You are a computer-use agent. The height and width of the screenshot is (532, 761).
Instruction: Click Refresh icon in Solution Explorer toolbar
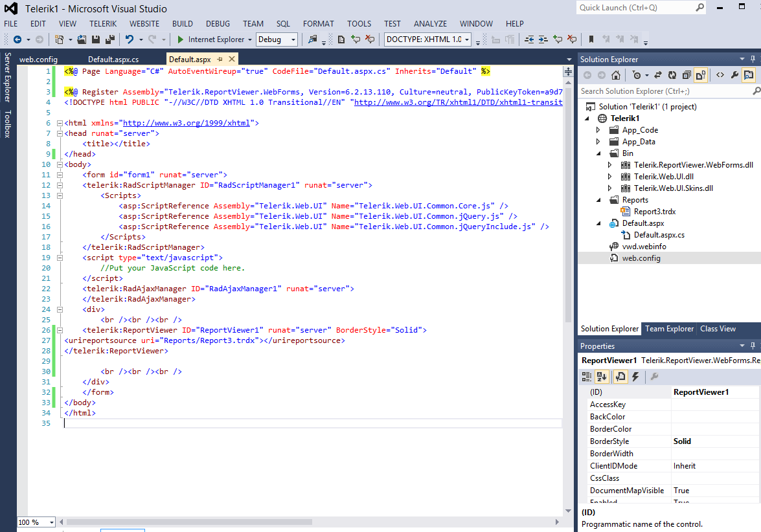tap(672, 75)
